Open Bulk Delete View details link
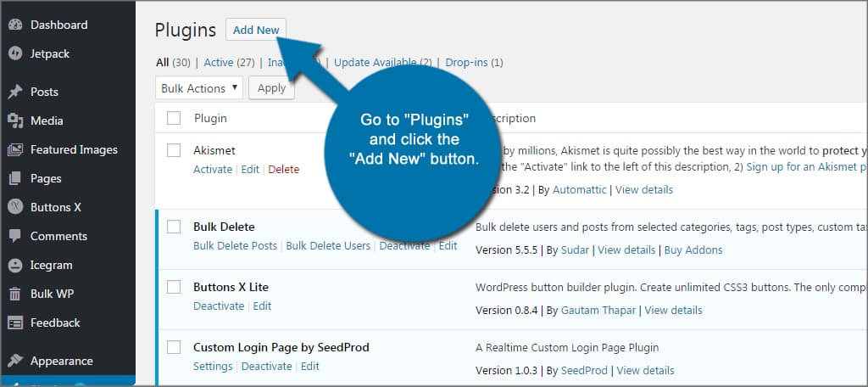 pos(626,250)
